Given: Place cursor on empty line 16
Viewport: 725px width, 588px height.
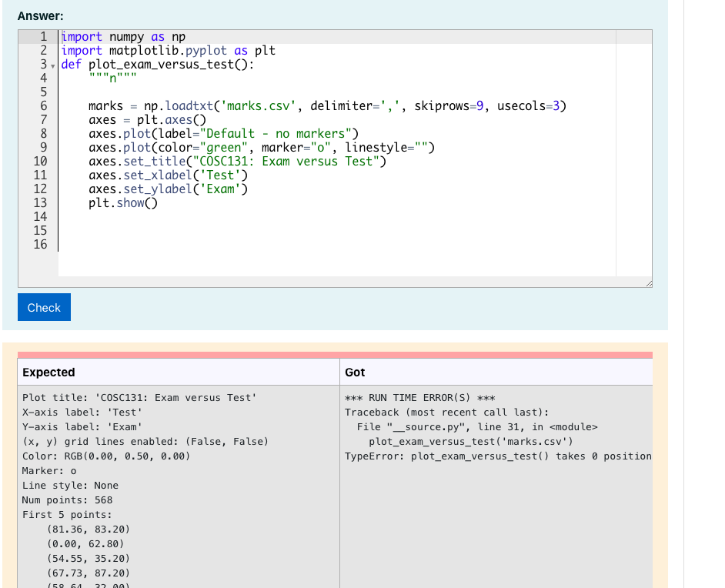Looking at the screenshot, I should point(337,245).
